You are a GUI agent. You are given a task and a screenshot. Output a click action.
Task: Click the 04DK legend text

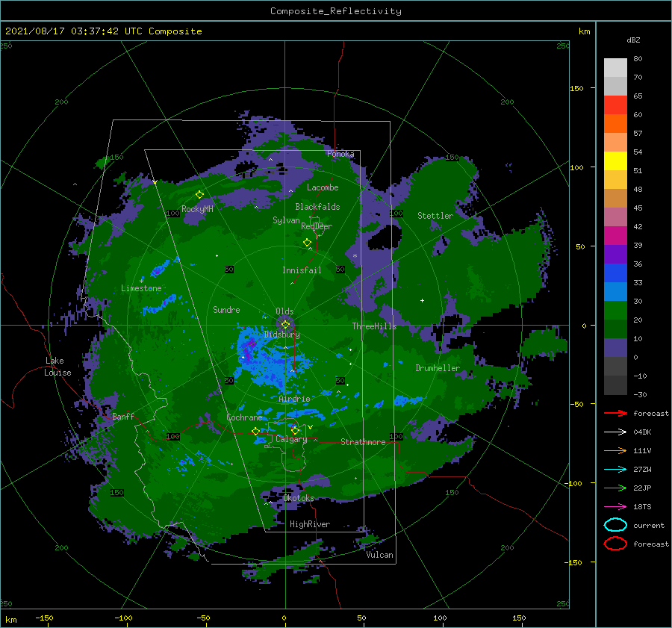point(642,432)
